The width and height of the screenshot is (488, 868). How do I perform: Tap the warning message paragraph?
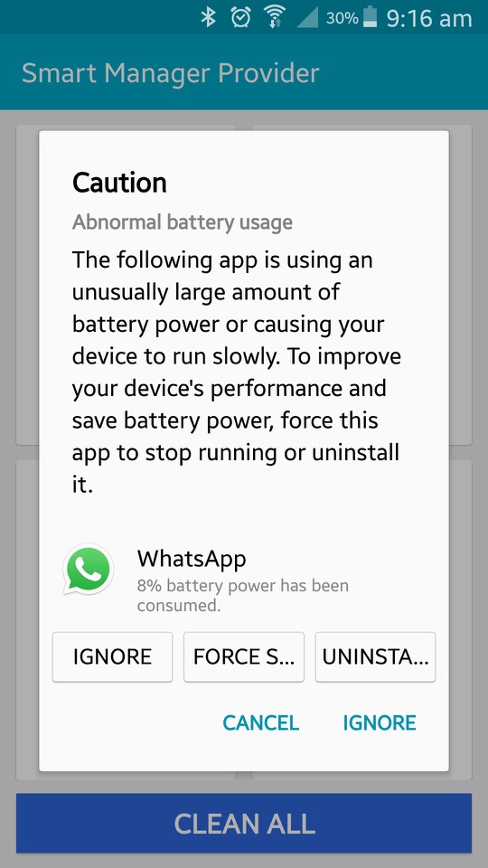pyautogui.click(x=237, y=373)
